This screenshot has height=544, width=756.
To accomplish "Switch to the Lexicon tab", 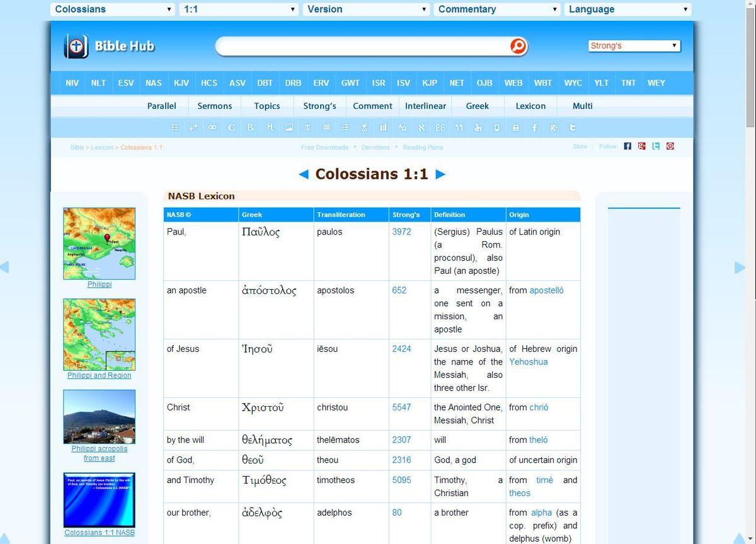I will coord(531,106).
